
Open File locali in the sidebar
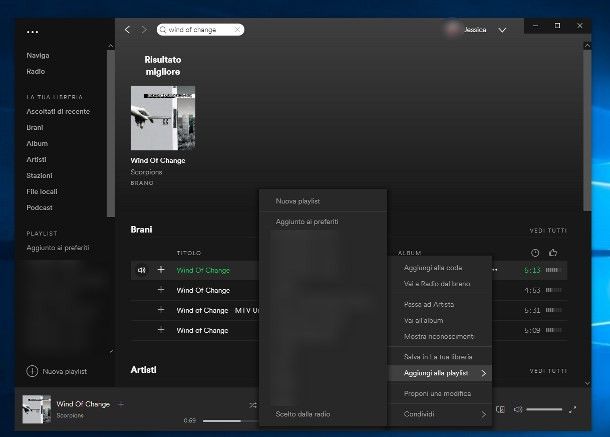click(x=42, y=191)
